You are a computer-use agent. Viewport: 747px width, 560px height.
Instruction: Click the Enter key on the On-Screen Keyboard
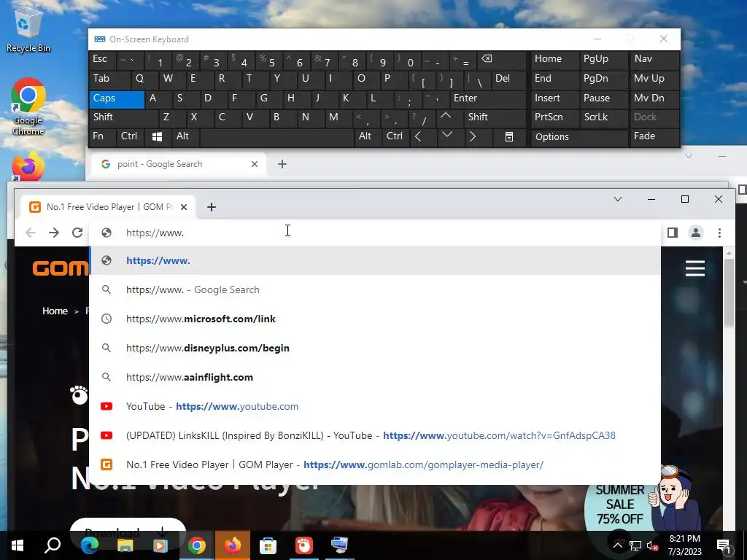point(487,98)
